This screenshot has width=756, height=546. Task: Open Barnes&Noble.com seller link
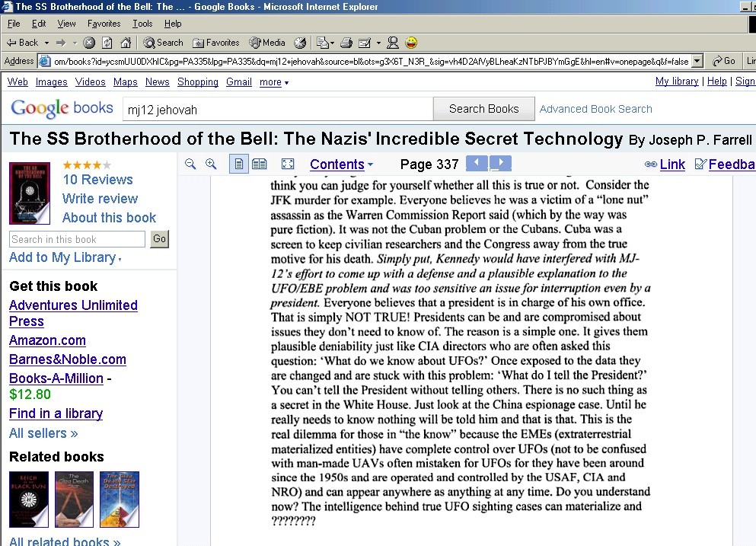(68, 359)
